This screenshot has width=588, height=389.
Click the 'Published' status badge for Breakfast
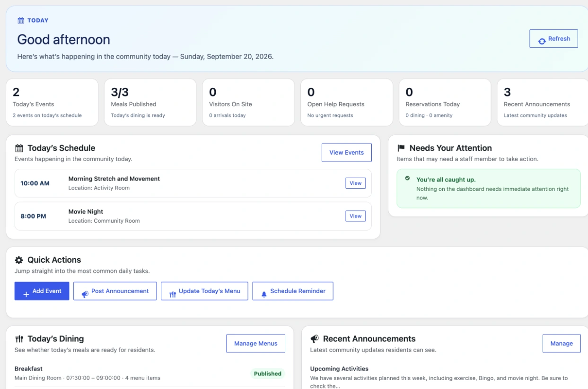[x=268, y=373]
